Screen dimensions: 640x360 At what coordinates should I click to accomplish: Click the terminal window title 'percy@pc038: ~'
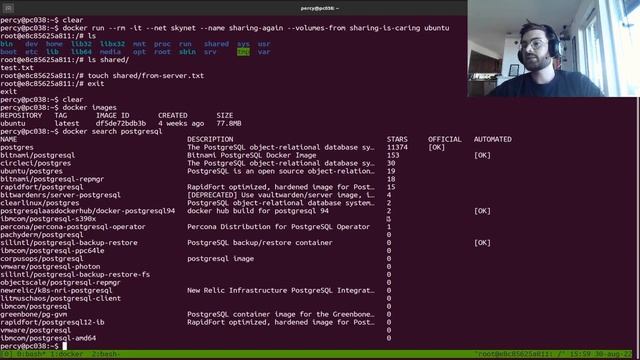pos(320,8)
